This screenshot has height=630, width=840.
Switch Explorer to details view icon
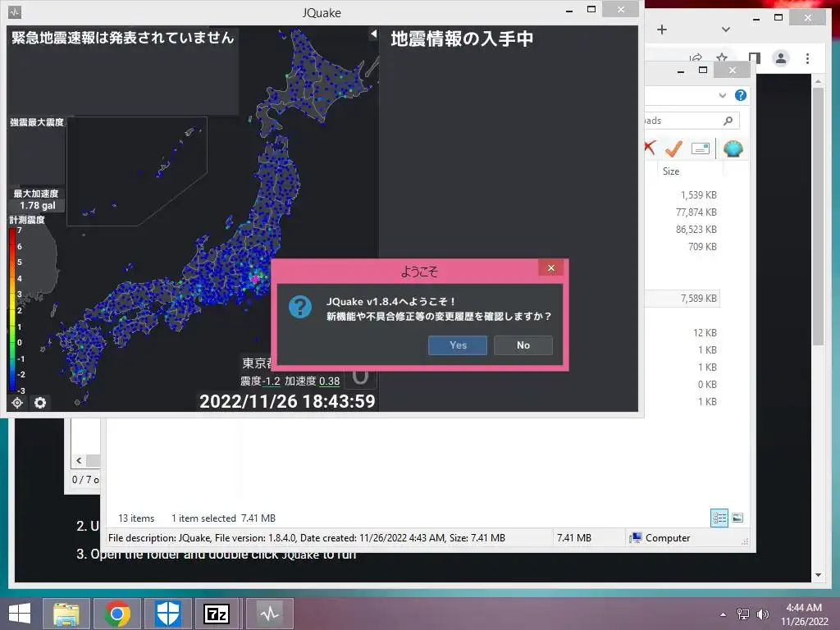(x=719, y=518)
